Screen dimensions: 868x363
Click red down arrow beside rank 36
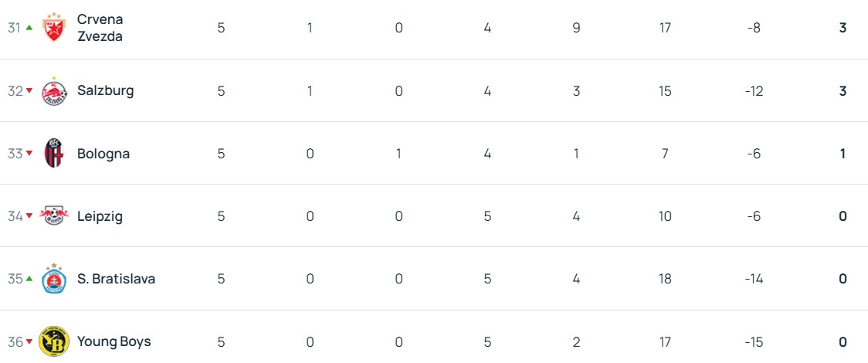pos(29,342)
